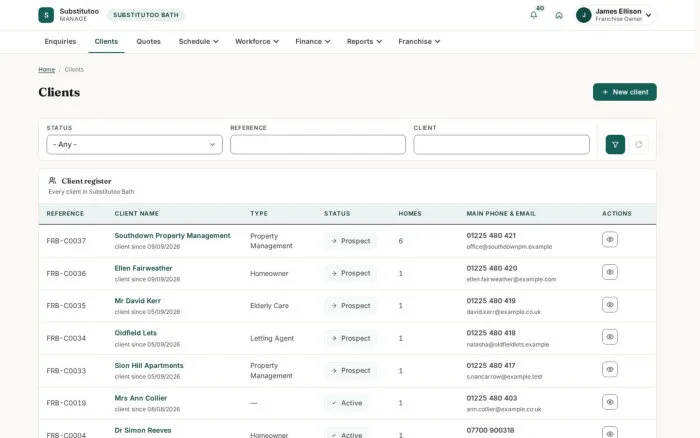Open Mrs Ann Collier client link

[x=141, y=398]
